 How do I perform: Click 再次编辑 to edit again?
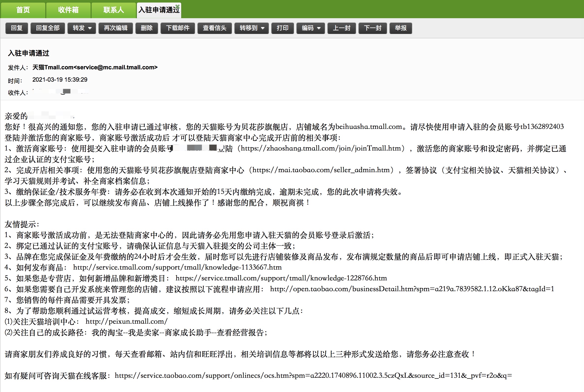(116, 28)
